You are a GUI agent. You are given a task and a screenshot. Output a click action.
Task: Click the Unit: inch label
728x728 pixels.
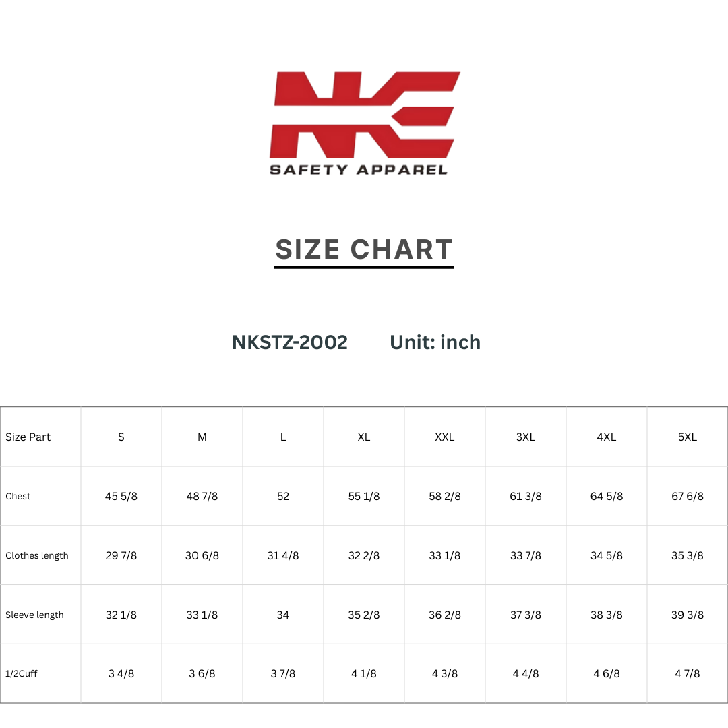pyautogui.click(x=435, y=342)
